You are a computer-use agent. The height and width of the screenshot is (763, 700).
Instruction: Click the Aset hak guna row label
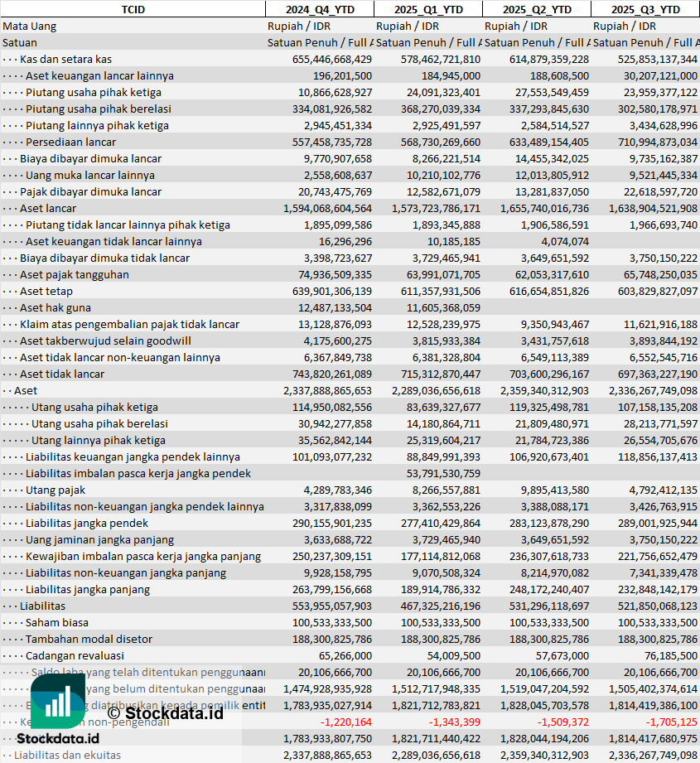point(56,307)
